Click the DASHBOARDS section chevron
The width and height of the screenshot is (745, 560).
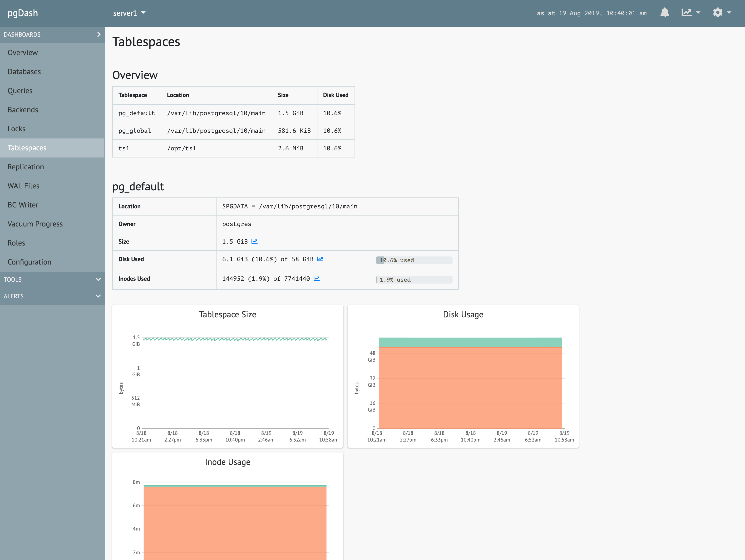pyautogui.click(x=99, y=34)
